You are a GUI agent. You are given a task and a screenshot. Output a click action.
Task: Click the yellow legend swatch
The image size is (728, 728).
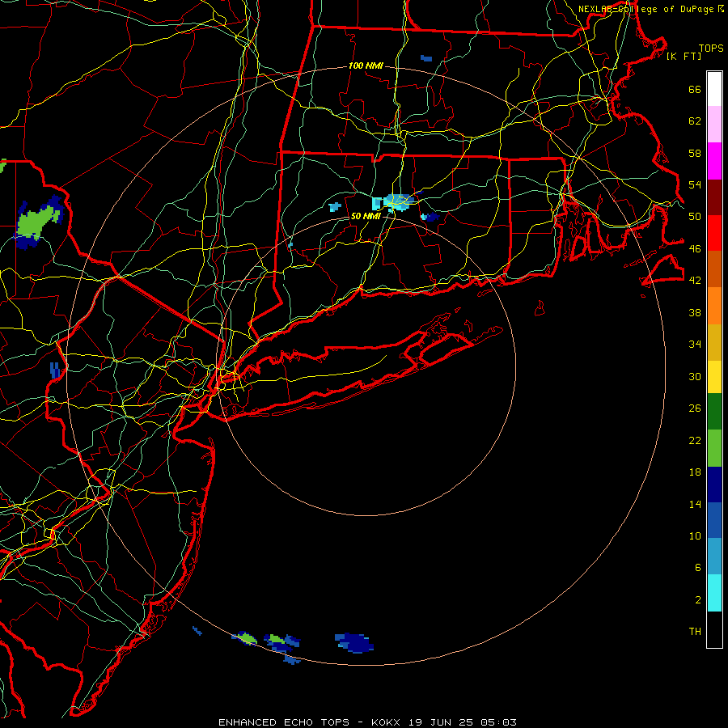[714, 377]
